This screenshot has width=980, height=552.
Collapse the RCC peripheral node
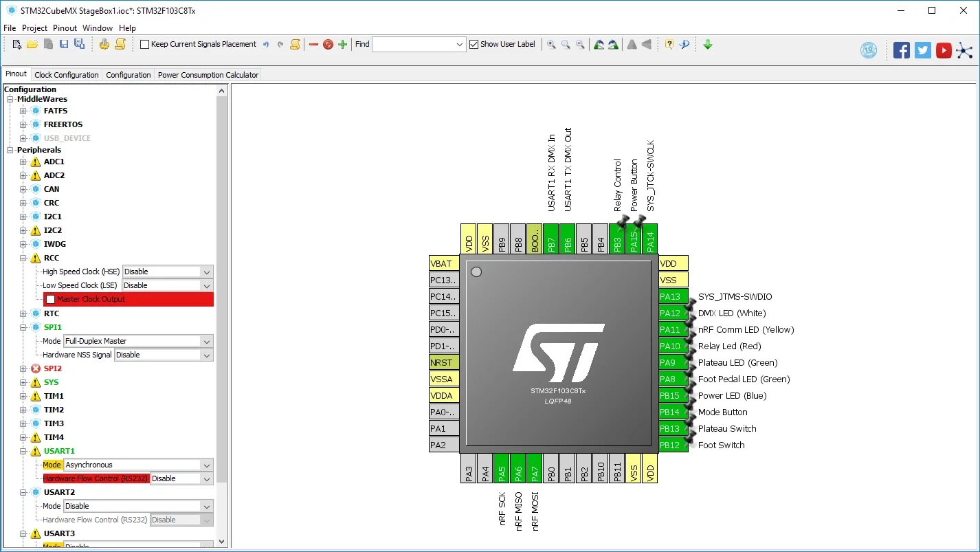[23, 258]
